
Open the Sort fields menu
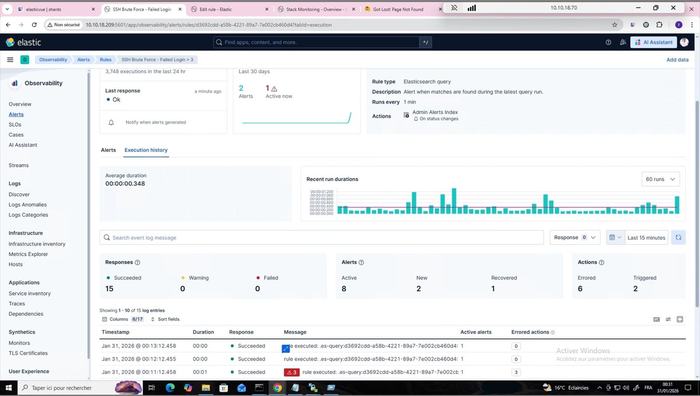coord(165,319)
